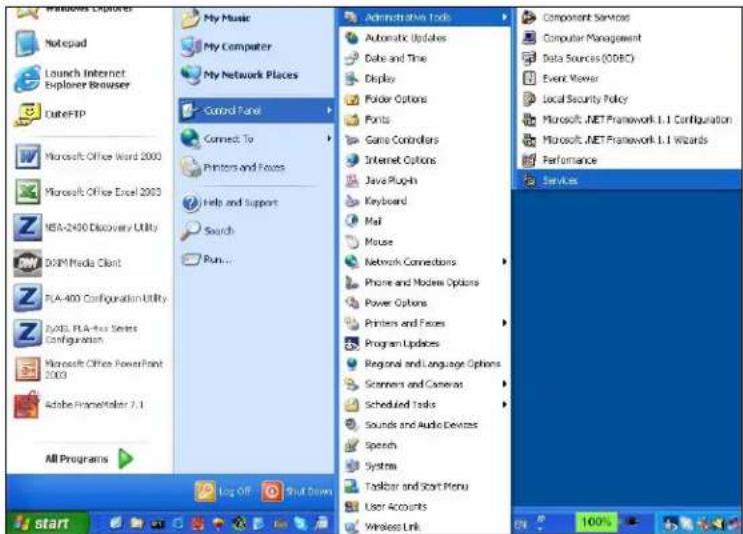Select Mail control panel entry
Screen dimensions: 743x534
tap(425, 221)
